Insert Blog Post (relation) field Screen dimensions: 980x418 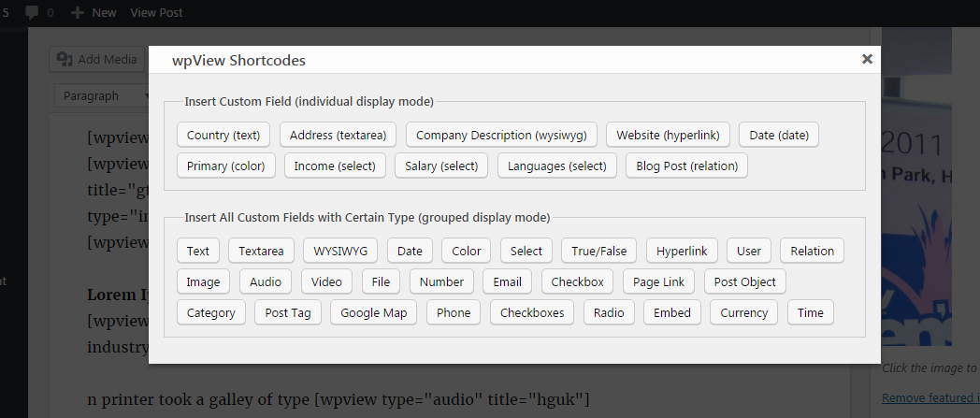(687, 166)
